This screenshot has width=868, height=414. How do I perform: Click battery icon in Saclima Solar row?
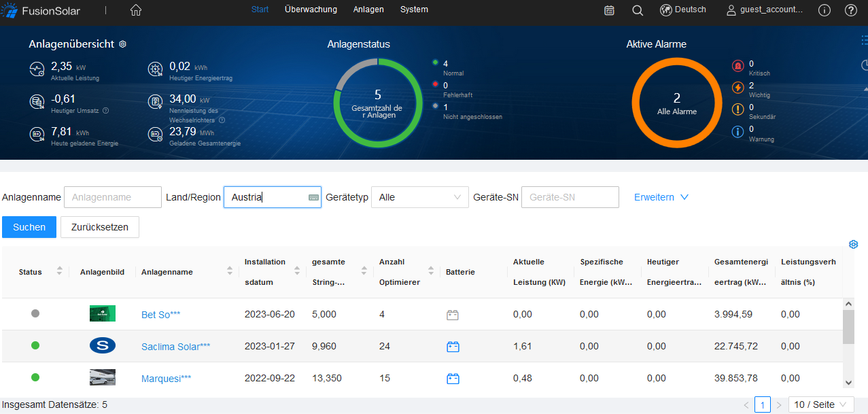(453, 347)
